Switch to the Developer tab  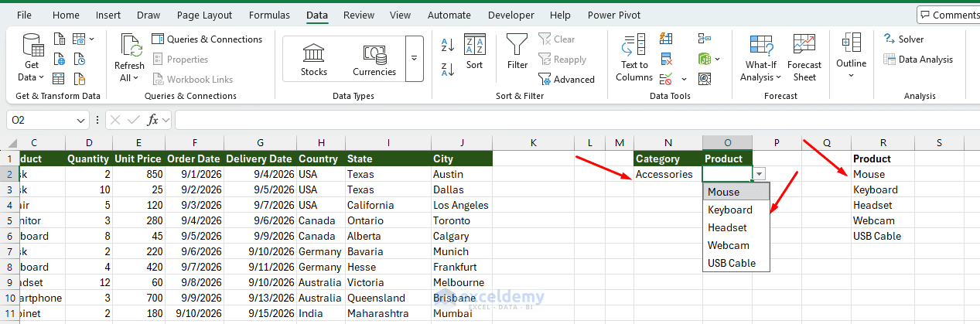point(510,15)
